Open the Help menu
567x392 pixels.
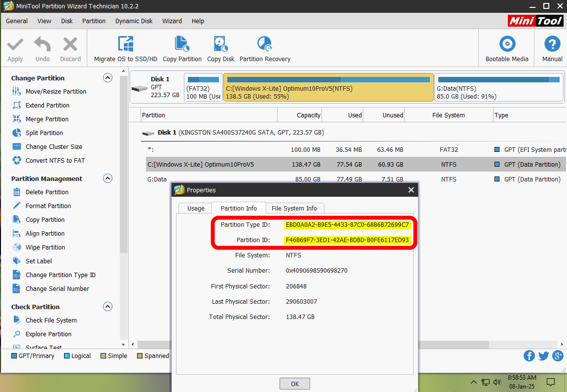(x=198, y=21)
